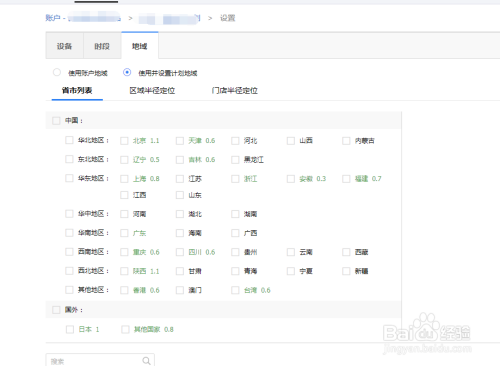Tick the 吉林 checkbox
The image size is (500, 366).
[x=180, y=160]
